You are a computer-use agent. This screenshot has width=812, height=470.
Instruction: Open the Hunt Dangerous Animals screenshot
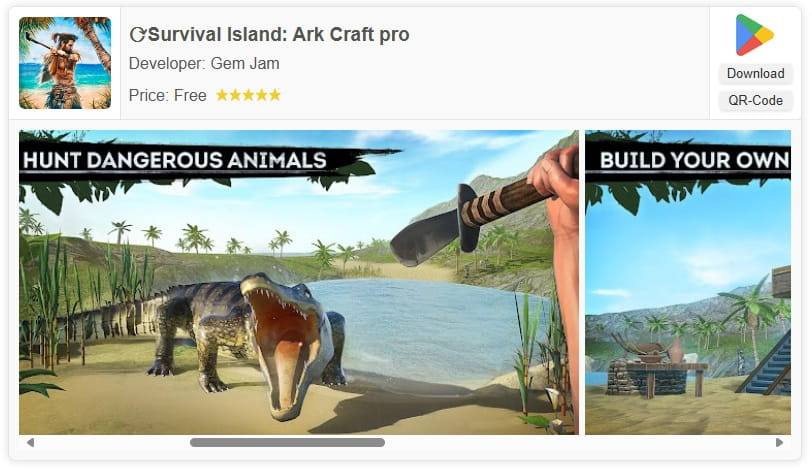(x=299, y=282)
